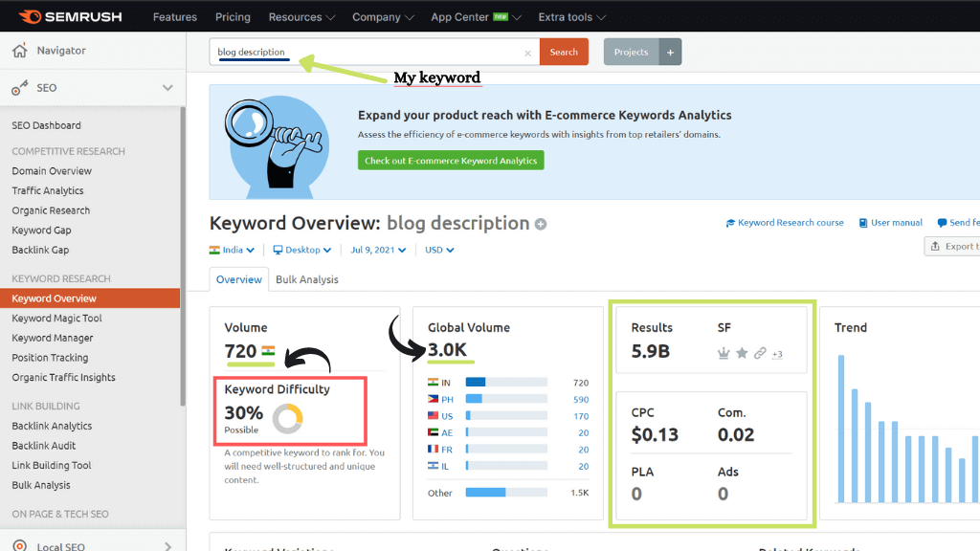
Task: Open the Jul 9, 2021 date picker
Action: pyautogui.click(x=378, y=250)
